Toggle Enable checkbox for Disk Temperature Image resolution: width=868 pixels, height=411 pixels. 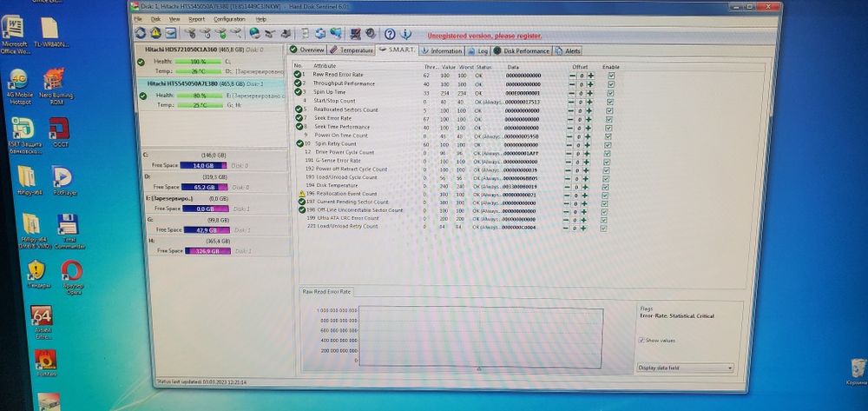click(x=606, y=187)
